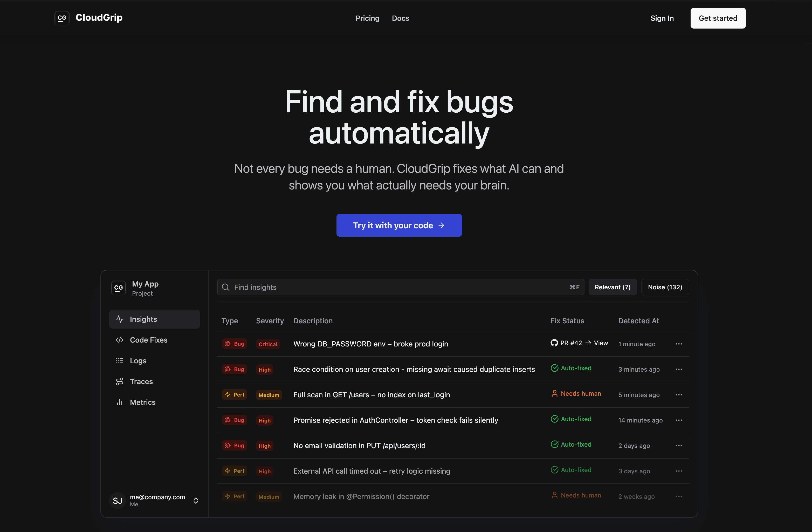Viewport: 812px width, 532px height.
Task: Open the options menu for DB_PASSWORD bug row
Action: [x=679, y=344]
